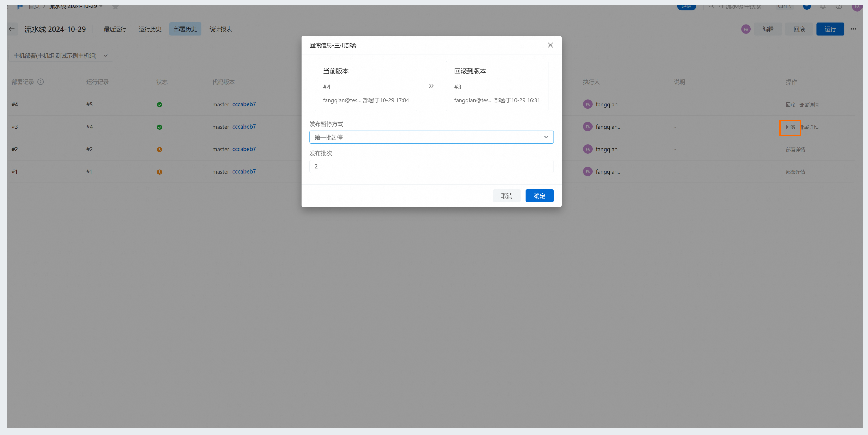Click the 执行人 column header
This screenshot has height=435, width=868.
[x=591, y=82]
